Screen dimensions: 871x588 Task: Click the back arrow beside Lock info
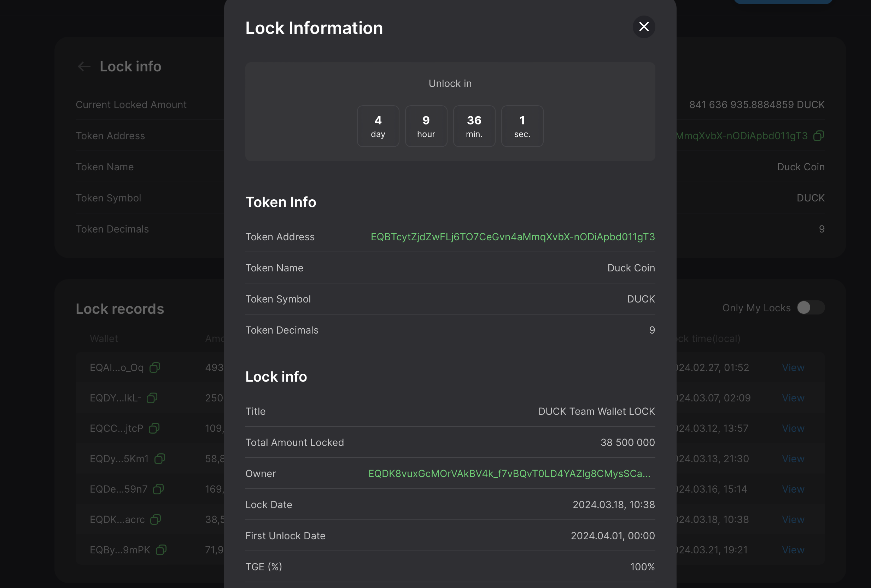(84, 67)
